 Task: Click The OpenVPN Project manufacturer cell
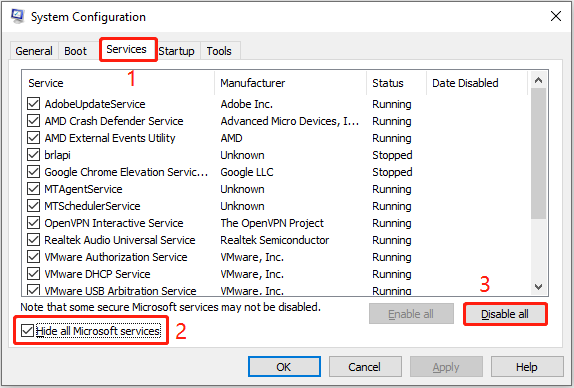tap(272, 223)
